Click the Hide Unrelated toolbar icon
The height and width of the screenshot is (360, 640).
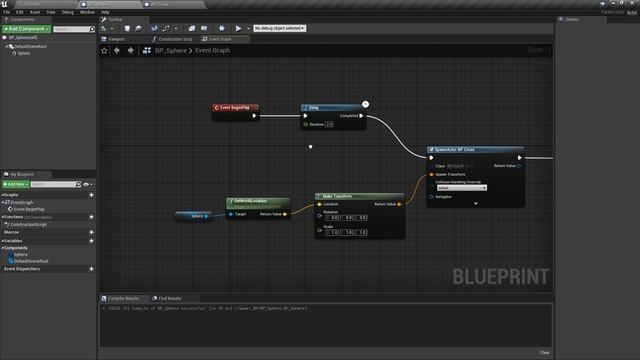pyautogui.click(x=166, y=29)
